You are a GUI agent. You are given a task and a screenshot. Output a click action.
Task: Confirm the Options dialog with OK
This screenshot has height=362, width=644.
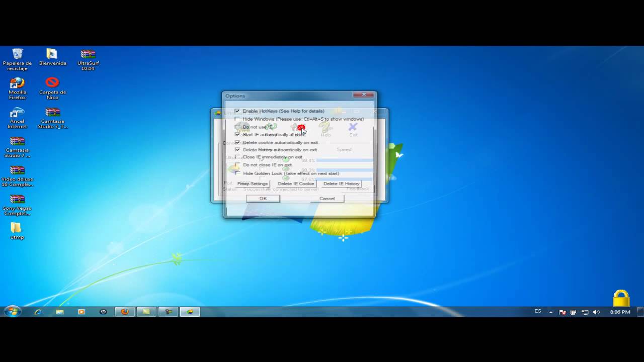click(263, 199)
